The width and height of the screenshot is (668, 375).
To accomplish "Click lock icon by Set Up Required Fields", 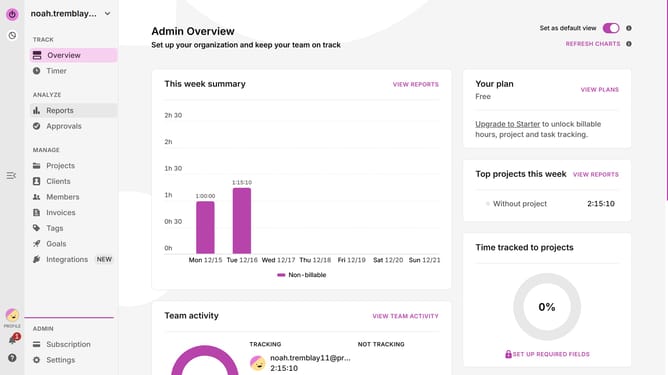I will coord(508,354).
